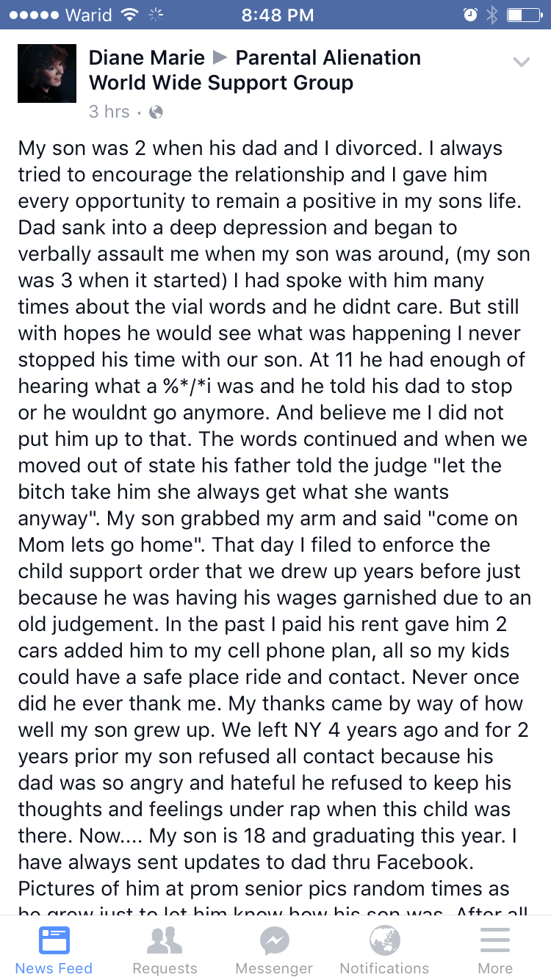Open the Messenger speech bubble icon
Image resolution: width=551 pixels, height=980 pixels.
coord(275,940)
